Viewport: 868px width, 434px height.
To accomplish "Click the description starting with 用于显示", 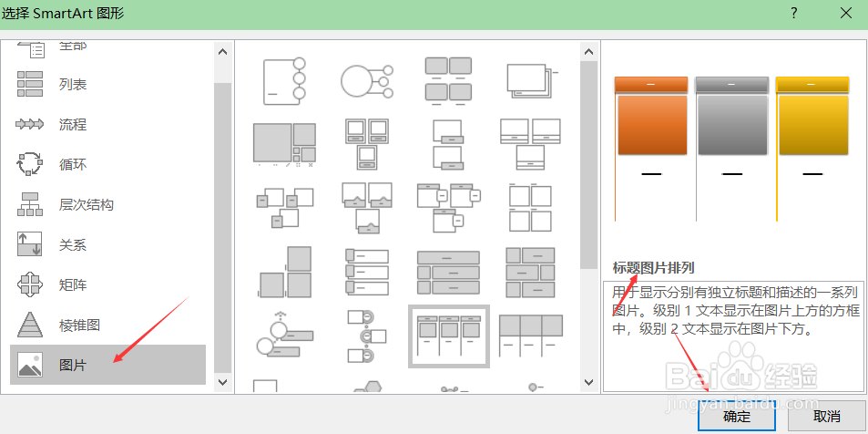I will [x=735, y=311].
